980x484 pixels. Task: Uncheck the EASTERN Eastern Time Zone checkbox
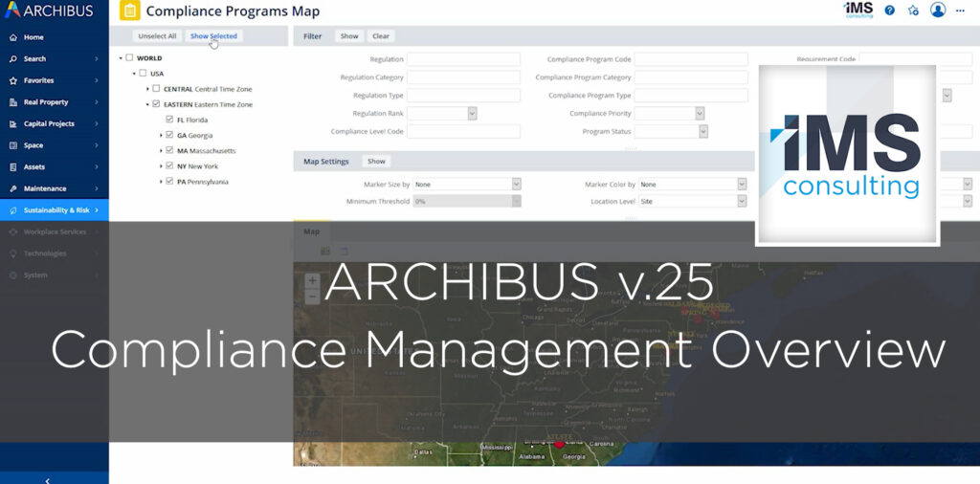pos(156,104)
